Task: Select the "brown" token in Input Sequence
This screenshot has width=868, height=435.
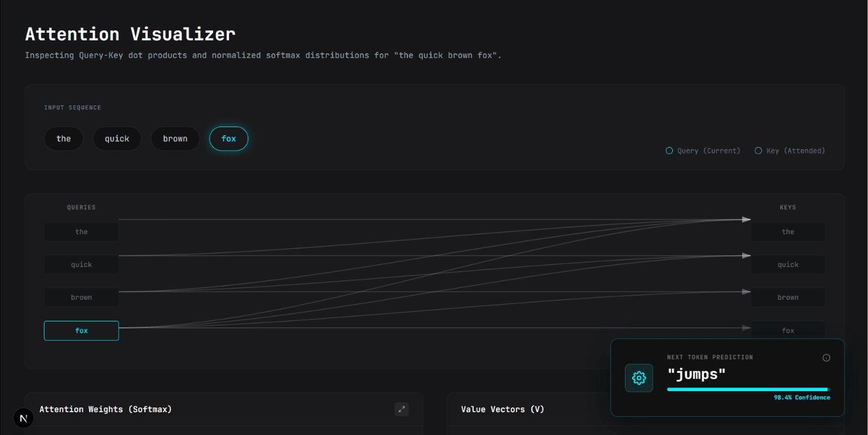Action: coord(175,139)
